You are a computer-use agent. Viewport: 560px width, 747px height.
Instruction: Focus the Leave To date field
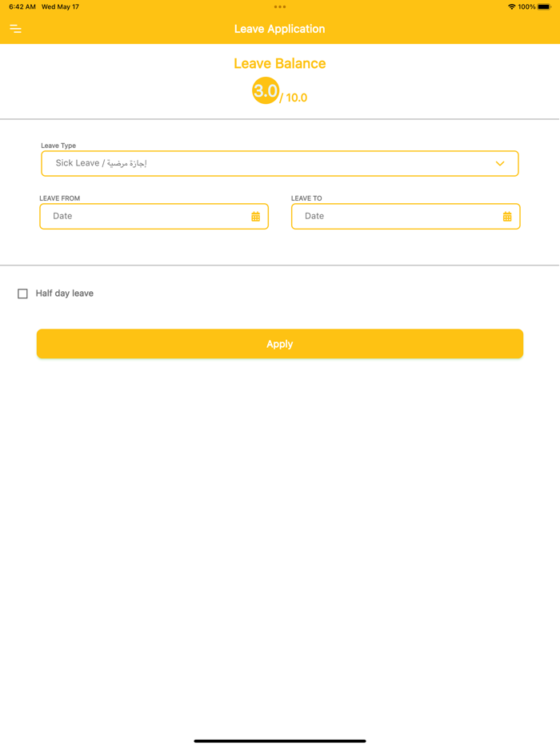coord(396,217)
